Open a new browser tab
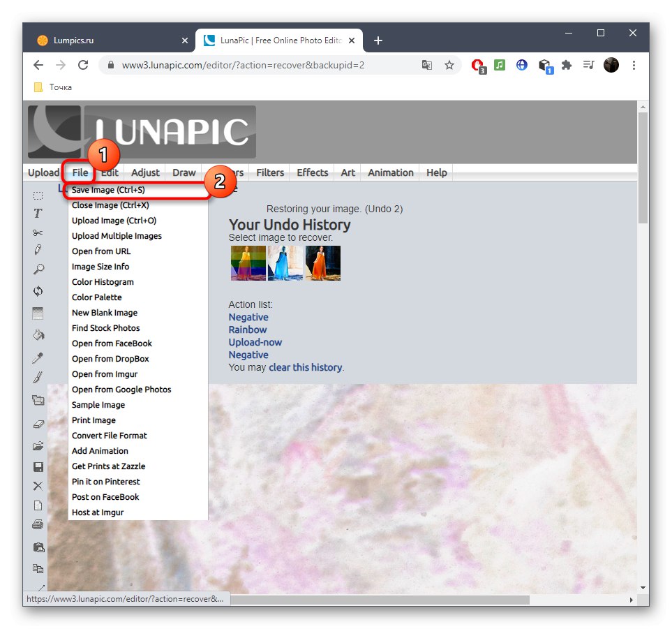 click(x=378, y=40)
